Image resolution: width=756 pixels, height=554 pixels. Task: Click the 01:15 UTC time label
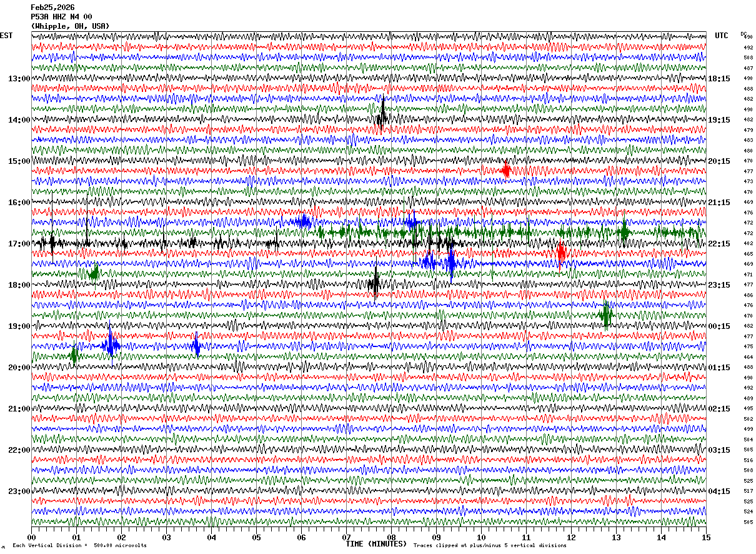[719, 367]
